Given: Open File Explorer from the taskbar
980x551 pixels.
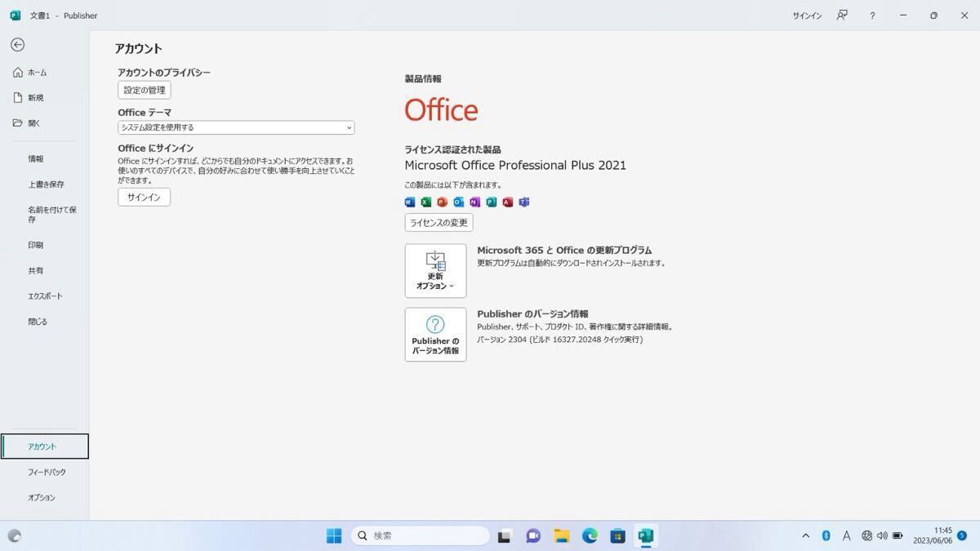Looking at the screenshot, I should pyautogui.click(x=562, y=536).
